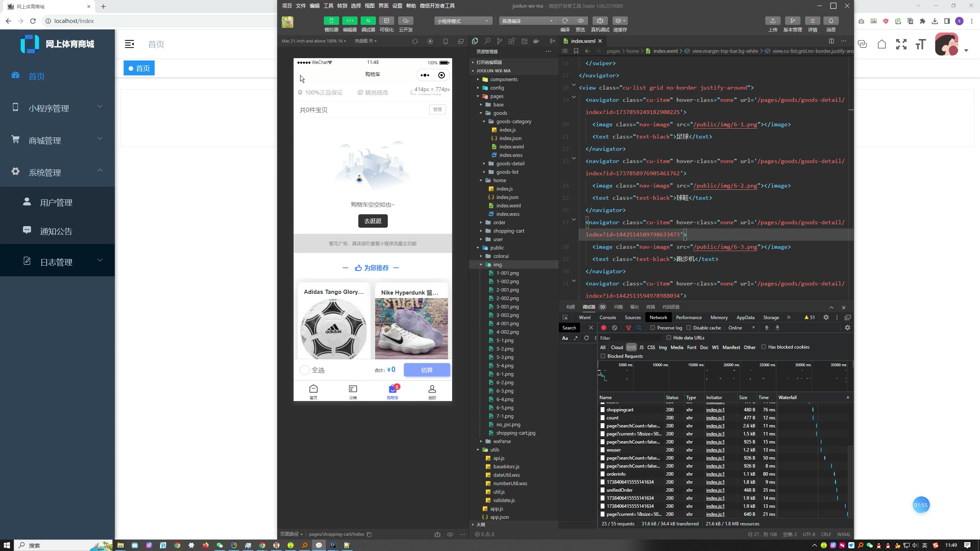The width and height of the screenshot is (980, 551).
Task: Open the Online throttling dropdown
Action: 742,328
